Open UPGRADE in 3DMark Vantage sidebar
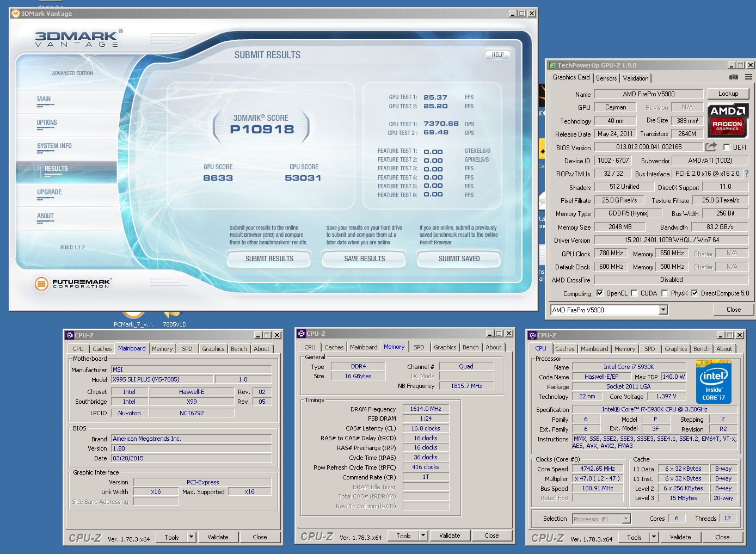756x554 pixels. coord(66,194)
